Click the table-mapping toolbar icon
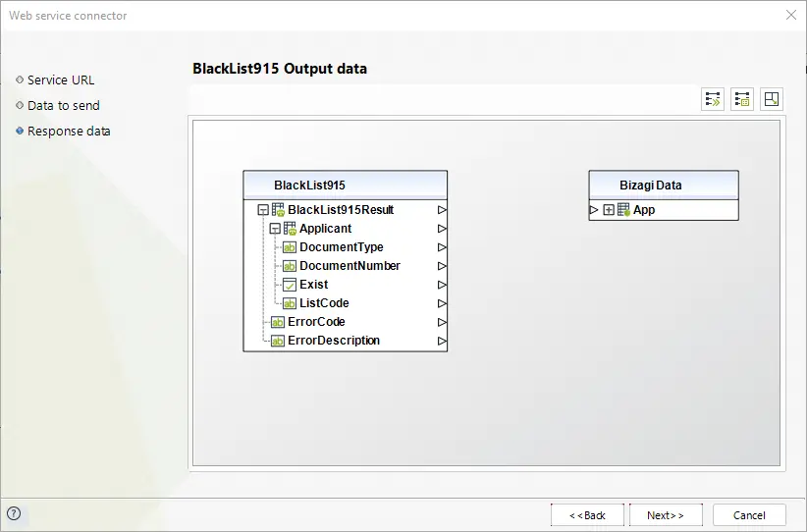 [x=742, y=99]
